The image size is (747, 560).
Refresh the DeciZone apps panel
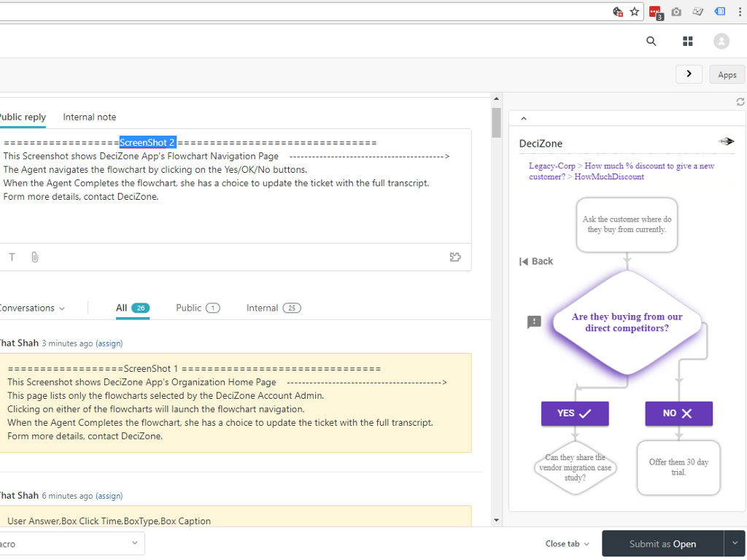point(740,102)
